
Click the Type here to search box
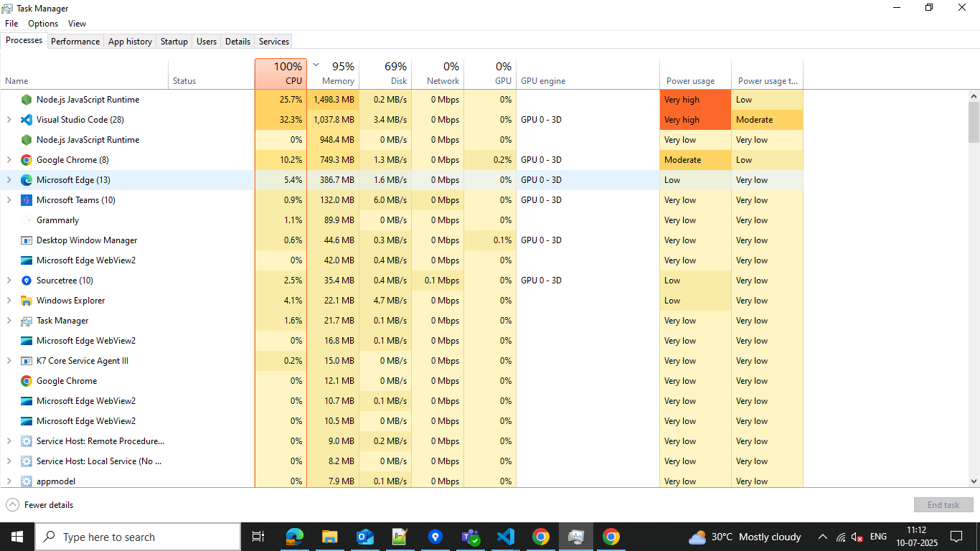[138, 537]
